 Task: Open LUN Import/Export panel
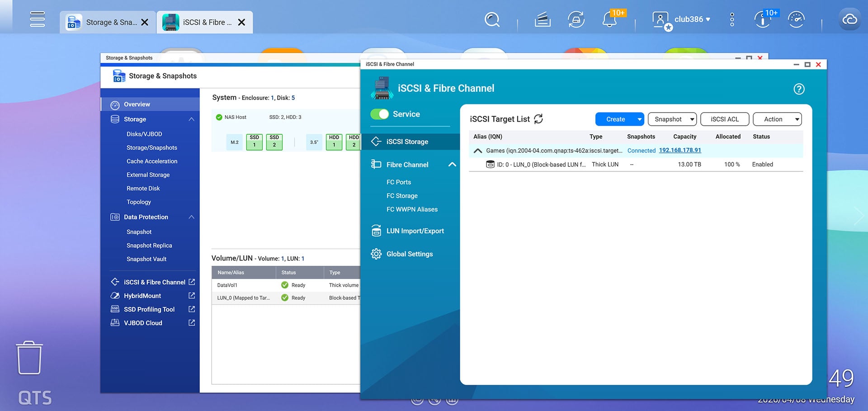(x=415, y=231)
